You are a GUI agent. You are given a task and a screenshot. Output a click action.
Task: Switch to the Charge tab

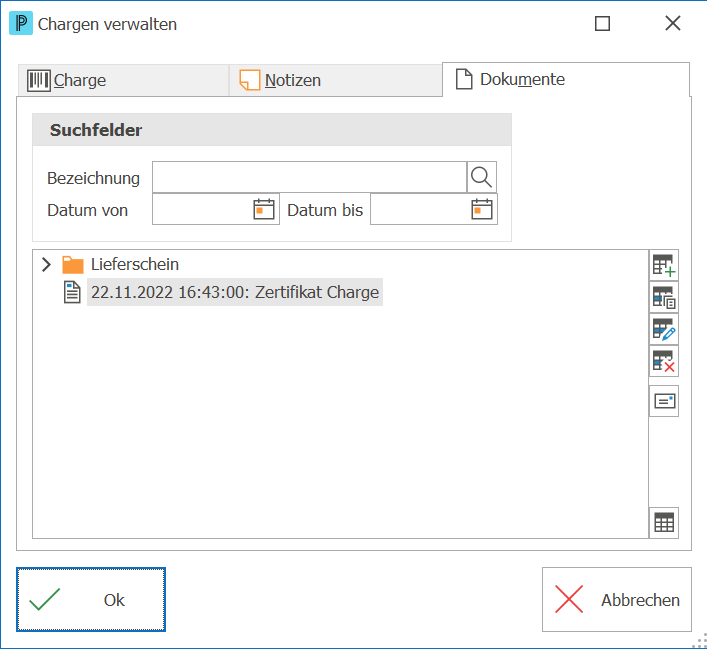pyautogui.click(x=123, y=80)
